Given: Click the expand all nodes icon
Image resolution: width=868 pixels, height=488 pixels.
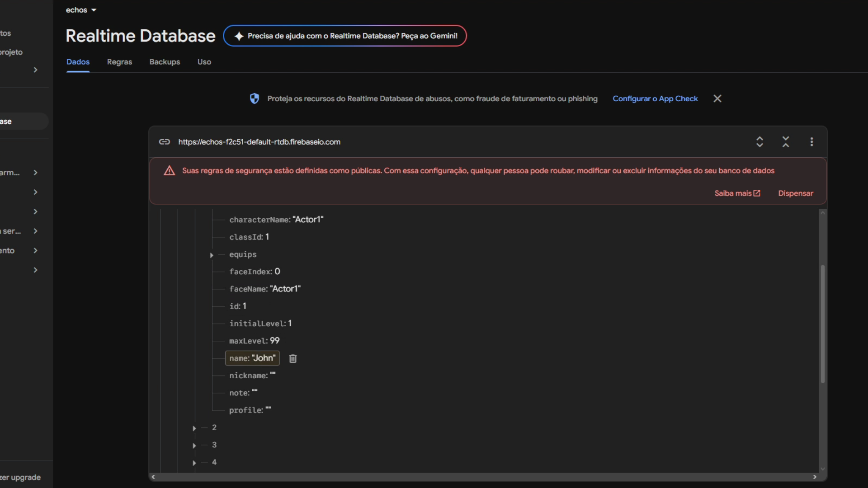Looking at the screenshot, I should 759,142.
